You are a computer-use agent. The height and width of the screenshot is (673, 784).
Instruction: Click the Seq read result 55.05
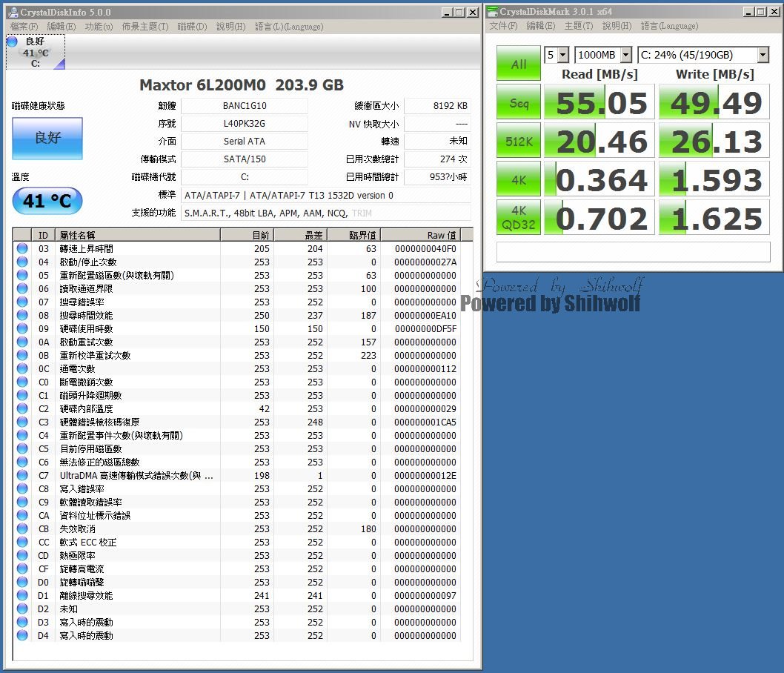599,102
